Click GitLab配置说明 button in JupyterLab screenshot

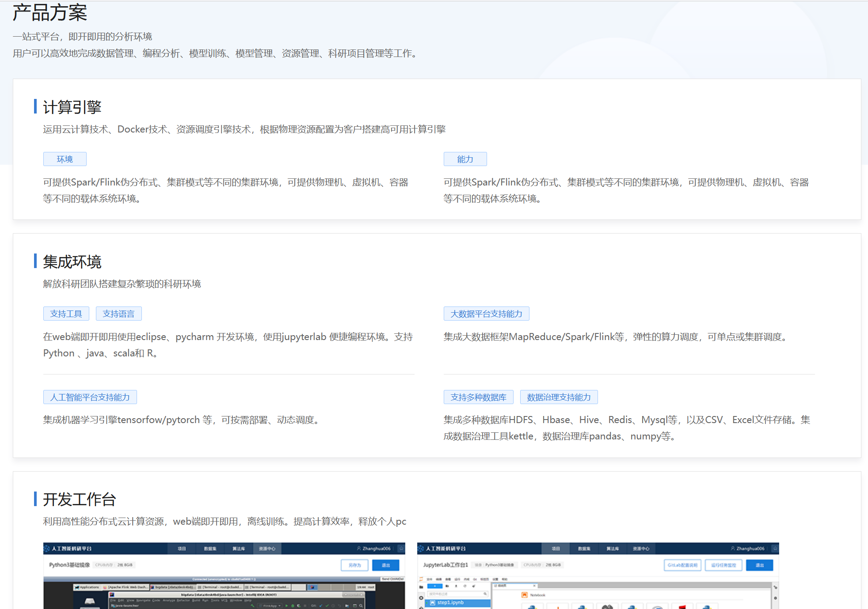point(682,565)
